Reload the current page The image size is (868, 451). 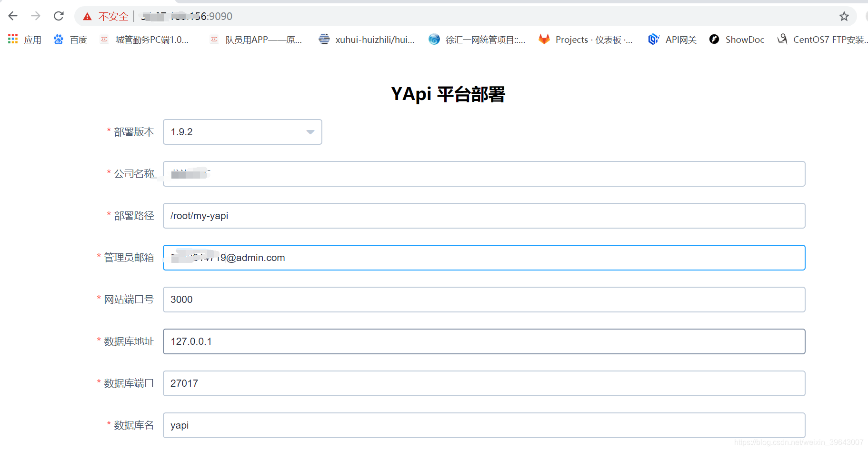point(59,16)
